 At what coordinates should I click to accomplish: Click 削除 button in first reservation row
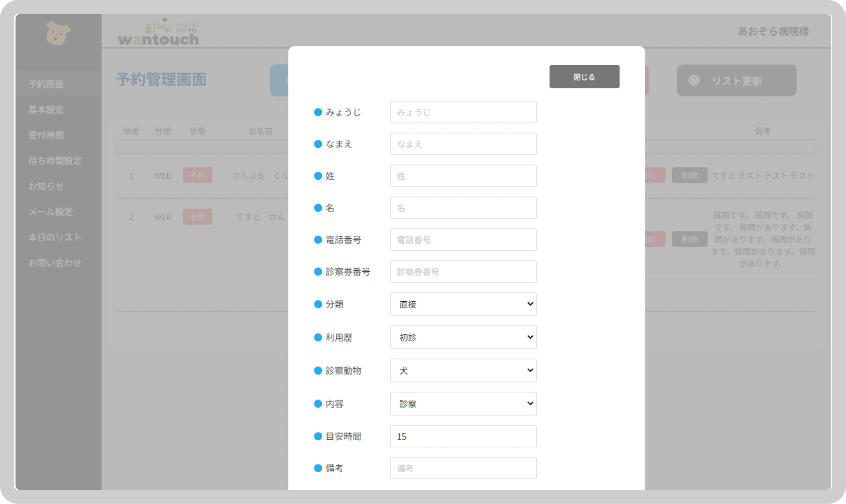click(689, 176)
